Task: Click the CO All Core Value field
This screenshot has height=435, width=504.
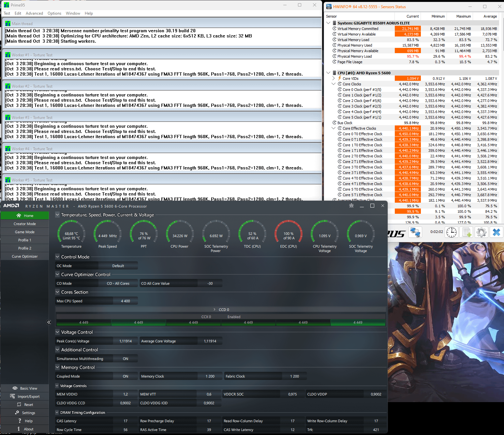Action: (210, 283)
